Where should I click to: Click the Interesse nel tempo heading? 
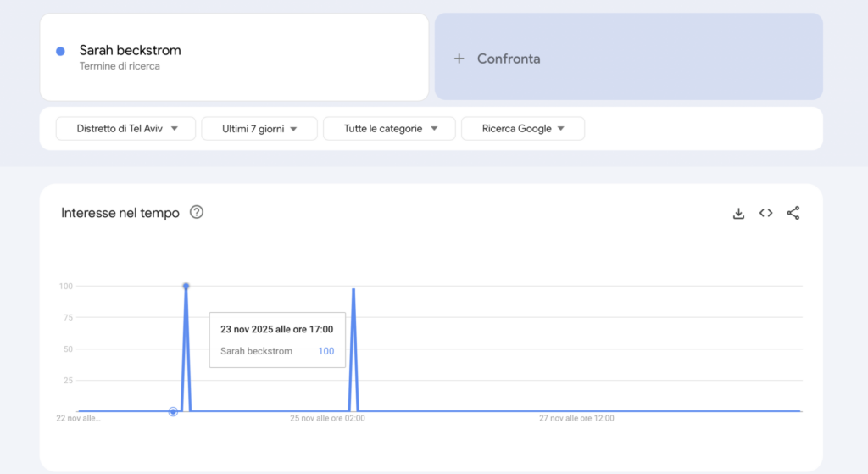[x=120, y=213]
